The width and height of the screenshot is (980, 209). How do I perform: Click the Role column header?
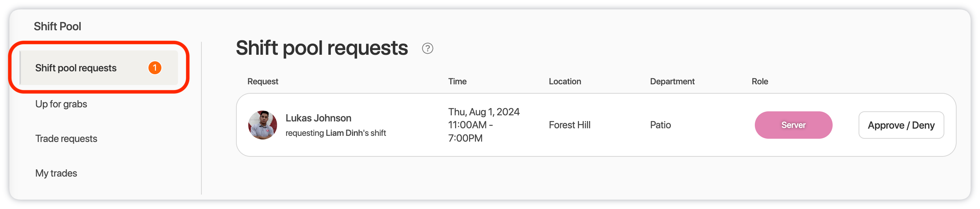tap(760, 81)
